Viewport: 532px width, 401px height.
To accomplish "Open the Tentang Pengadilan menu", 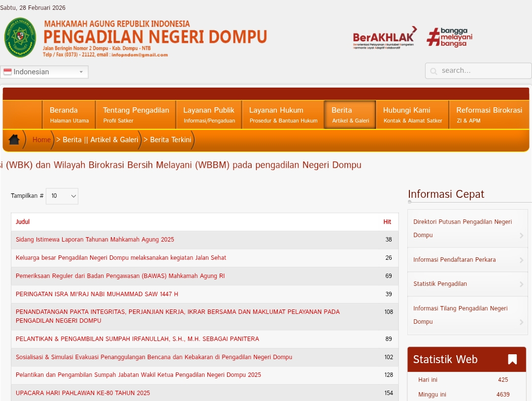I will click(x=135, y=115).
